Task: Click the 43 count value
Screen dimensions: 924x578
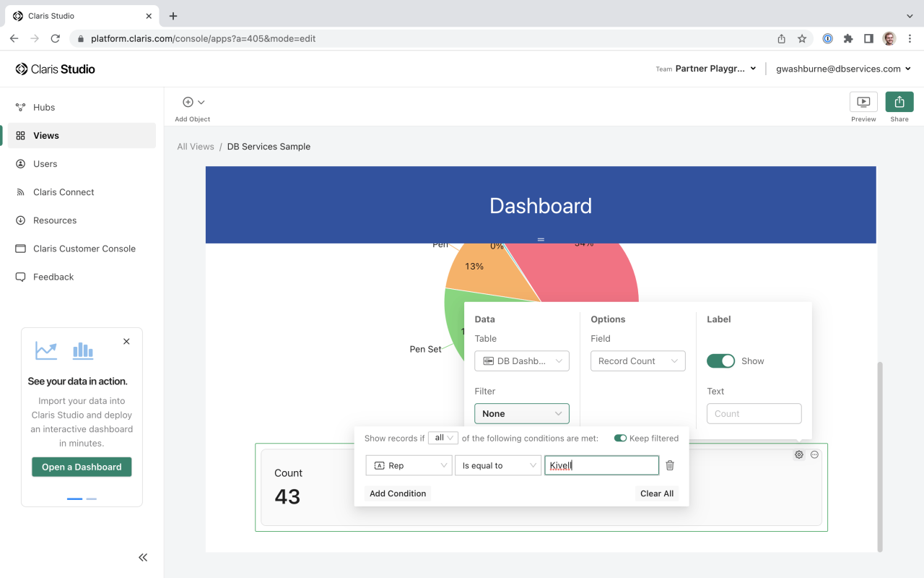Action: [287, 496]
